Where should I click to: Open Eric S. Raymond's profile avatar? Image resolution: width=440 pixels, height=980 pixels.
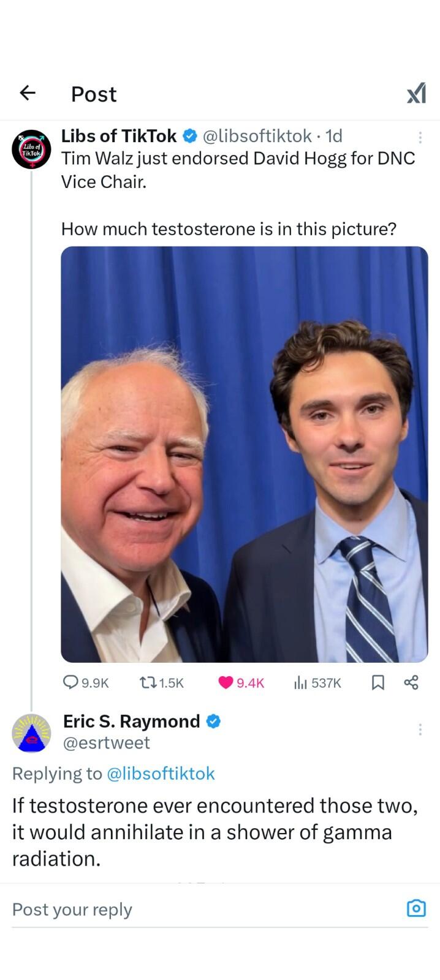click(31, 733)
